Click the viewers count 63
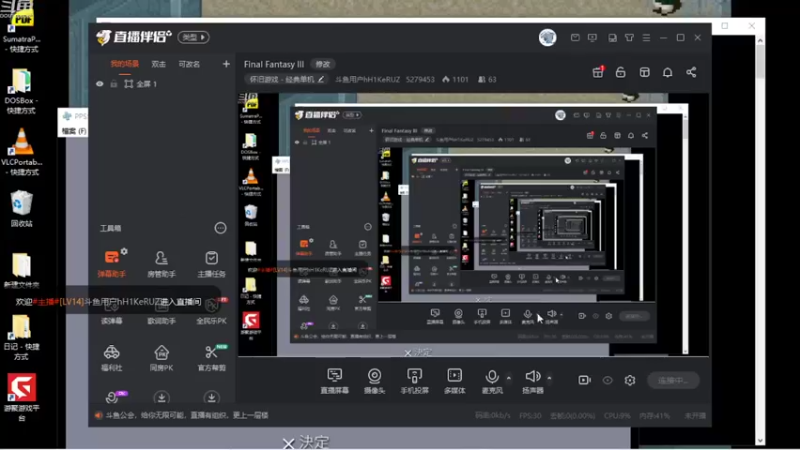Image resolution: width=800 pixels, height=450 pixels. [487, 80]
